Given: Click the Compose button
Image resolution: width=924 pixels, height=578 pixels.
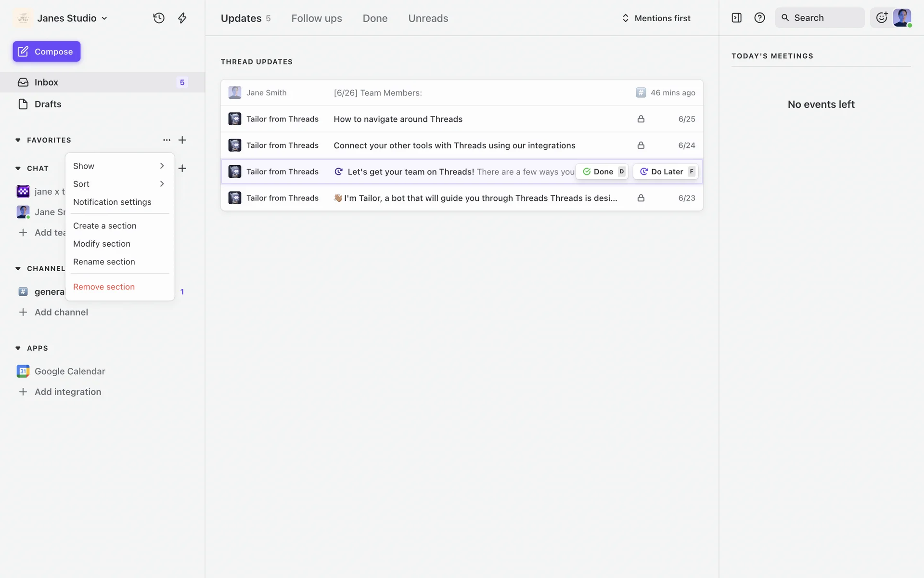Looking at the screenshot, I should tap(47, 52).
